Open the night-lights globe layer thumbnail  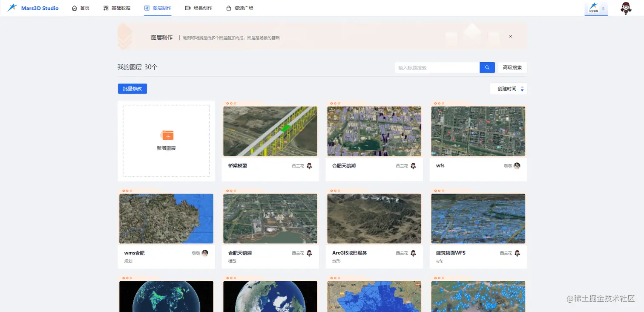167,296
